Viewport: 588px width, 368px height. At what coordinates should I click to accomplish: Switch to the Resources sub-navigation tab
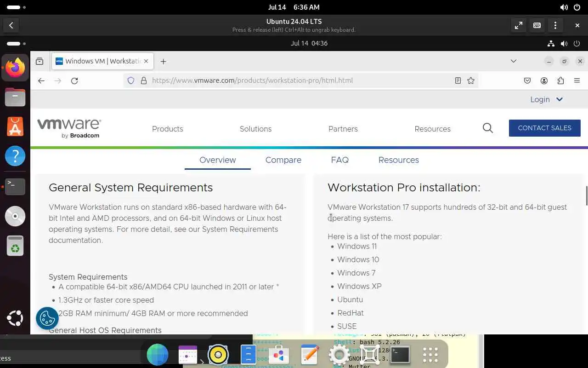coord(398,160)
